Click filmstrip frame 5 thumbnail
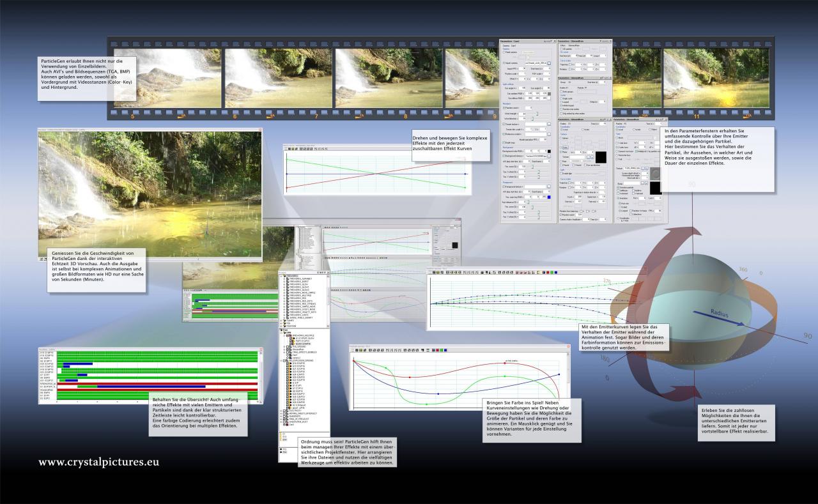 tap(167, 78)
